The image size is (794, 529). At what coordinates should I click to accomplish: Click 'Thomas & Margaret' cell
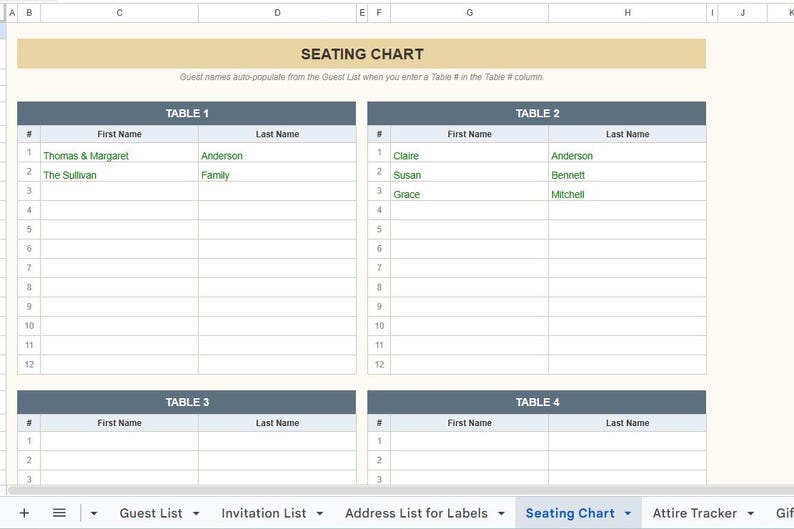coord(120,153)
